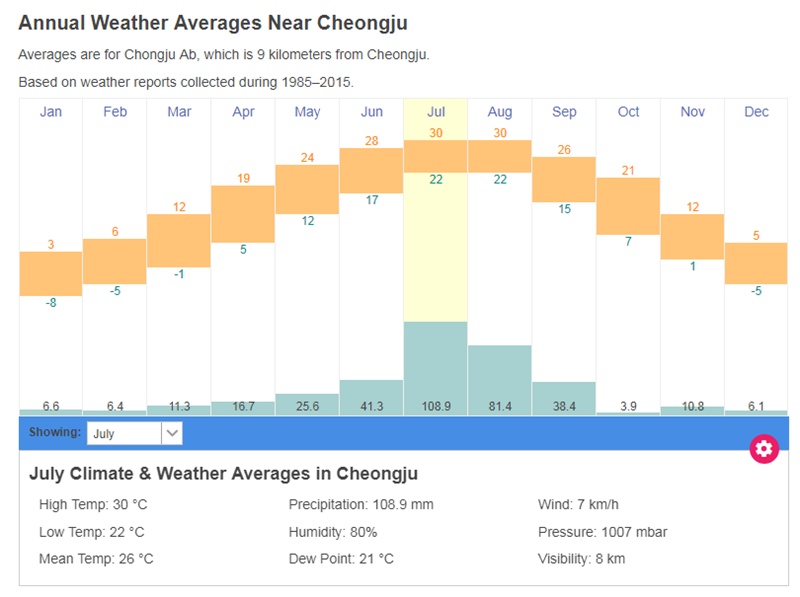
Task: Click the pink settings gear icon
Action: pyautogui.click(x=764, y=448)
